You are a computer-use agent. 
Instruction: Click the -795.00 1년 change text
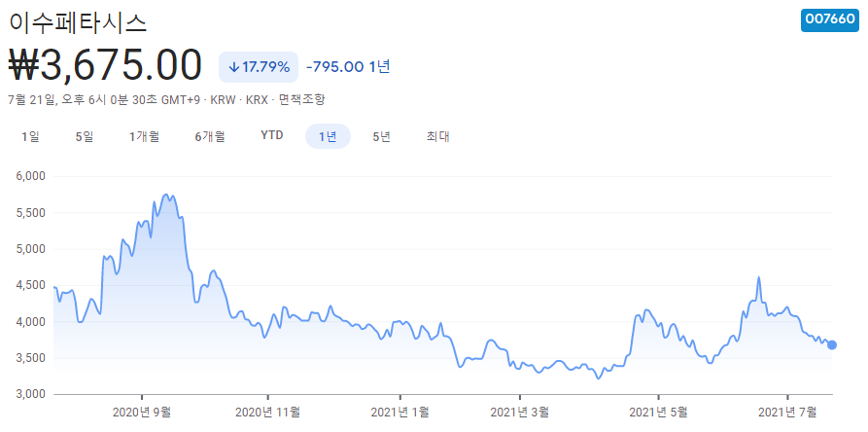coord(348,67)
